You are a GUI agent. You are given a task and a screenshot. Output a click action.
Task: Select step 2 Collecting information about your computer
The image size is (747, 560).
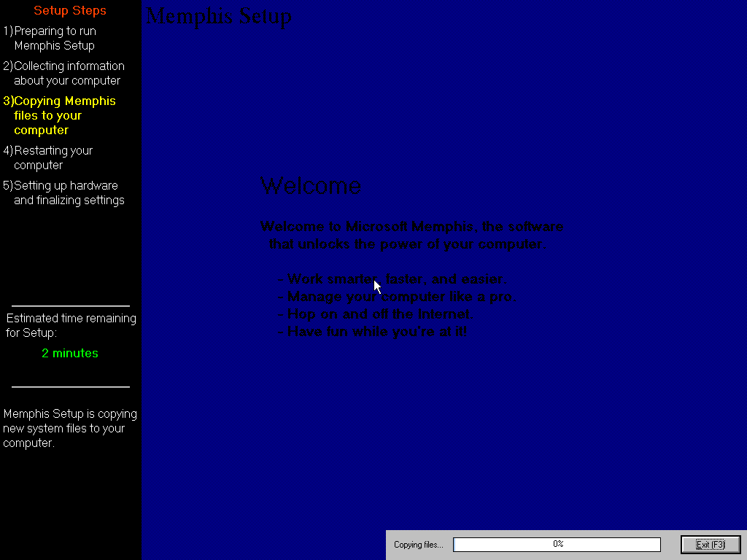(x=64, y=73)
